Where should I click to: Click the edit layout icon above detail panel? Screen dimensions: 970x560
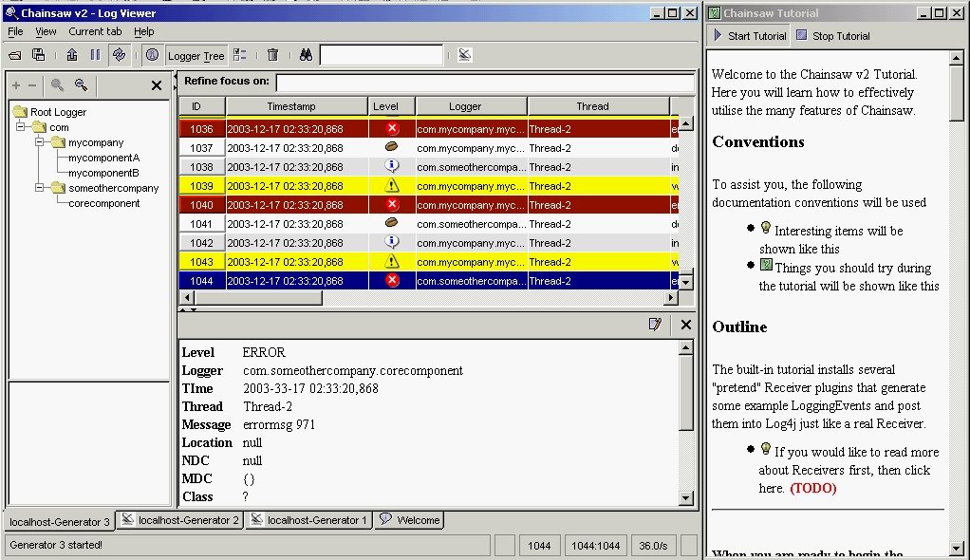655,325
